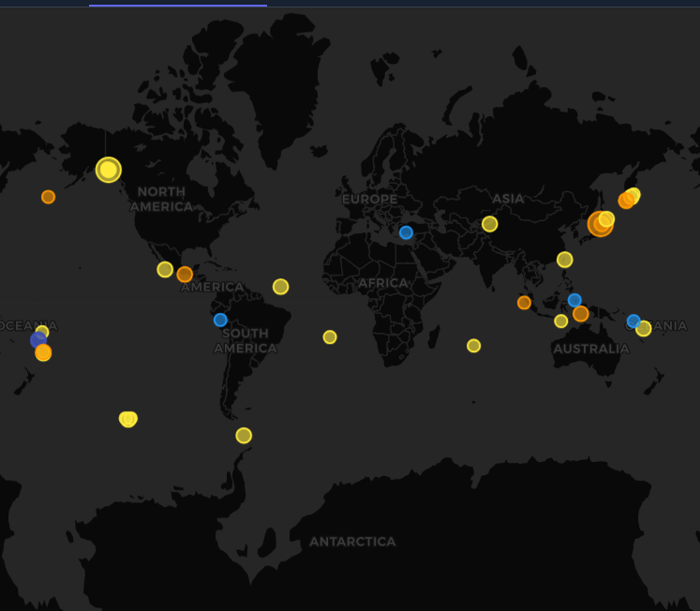The height and width of the screenshot is (611, 700).
Task: Select the orange marker in the North Pacific
Action: [48, 197]
